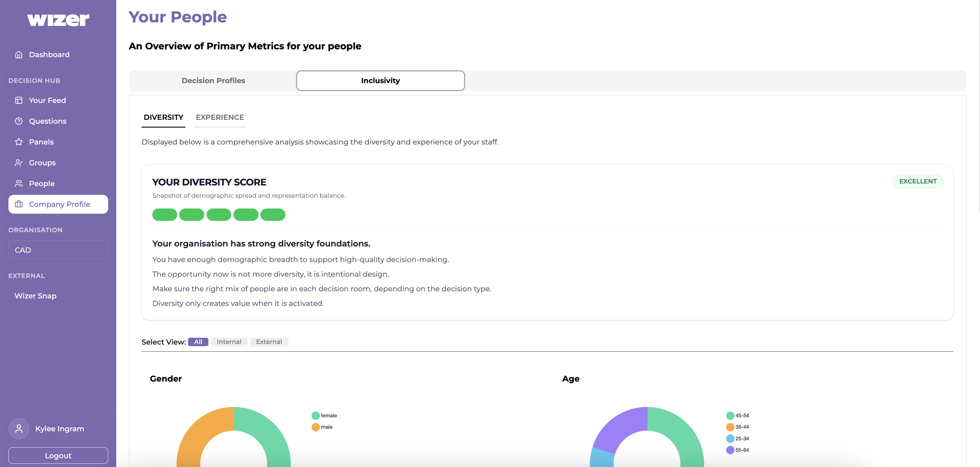Screen dimensions: 980x467
Task: Click the Groups user-check icon
Action: [x=19, y=162]
